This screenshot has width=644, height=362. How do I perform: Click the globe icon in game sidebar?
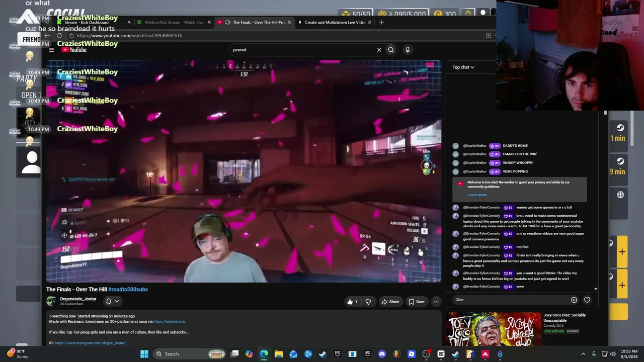pos(620,195)
